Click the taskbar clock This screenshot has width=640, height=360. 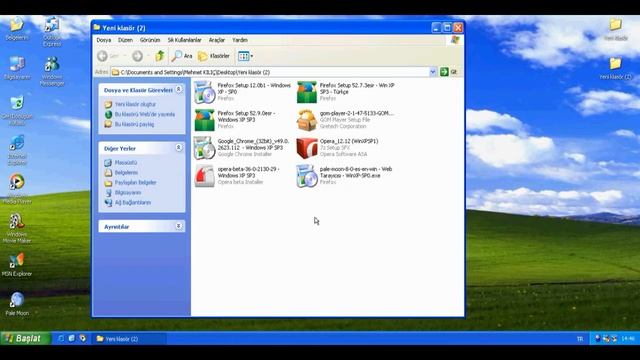(x=628, y=339)
